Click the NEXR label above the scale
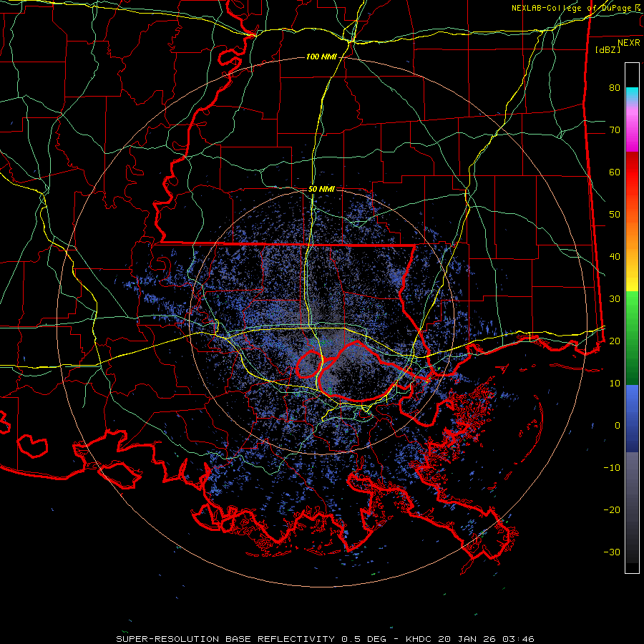Image resolution: width=644 pixels, height=644 pixels. point(629,43)
